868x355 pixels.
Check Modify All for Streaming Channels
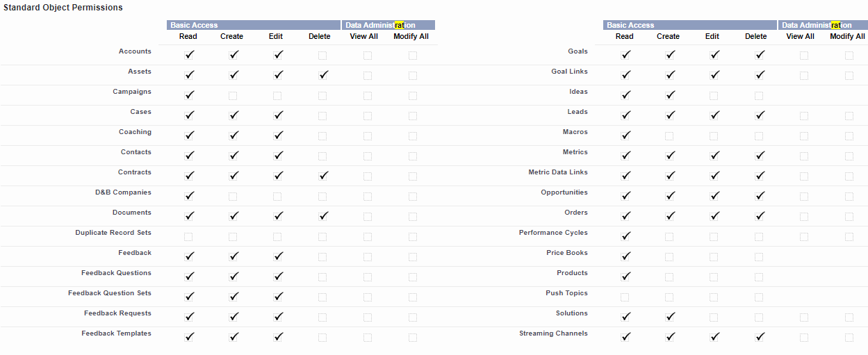[849, 337]
